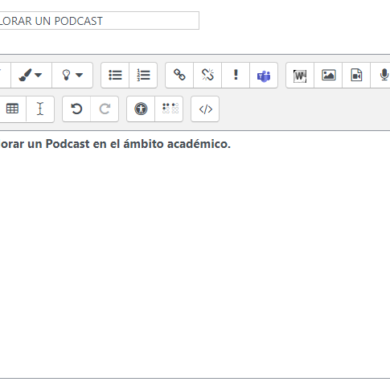Viewport: 390px width, 390px height.
Task: Switch to HTML code view
Action: [205, 109]
